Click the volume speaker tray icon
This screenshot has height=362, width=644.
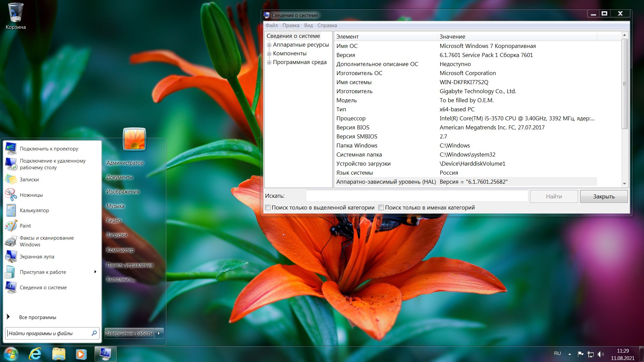pos(600,354)
